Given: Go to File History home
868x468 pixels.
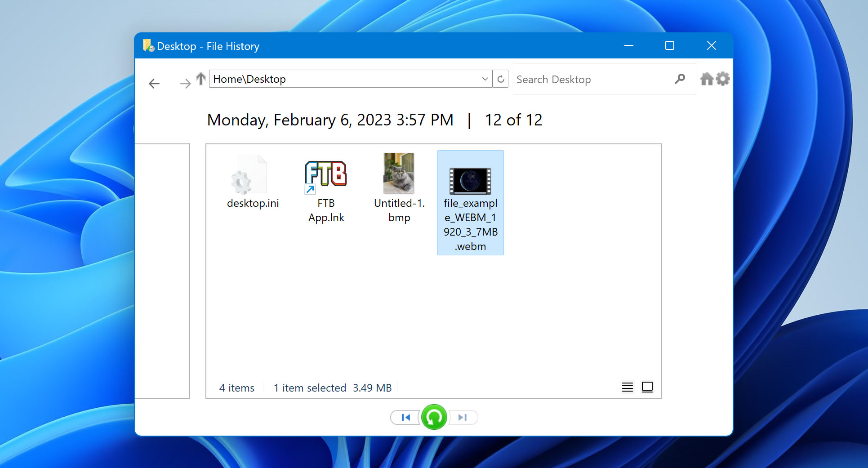Looking at the screenshot, I should pyautogui.click(x=707, y=79).
